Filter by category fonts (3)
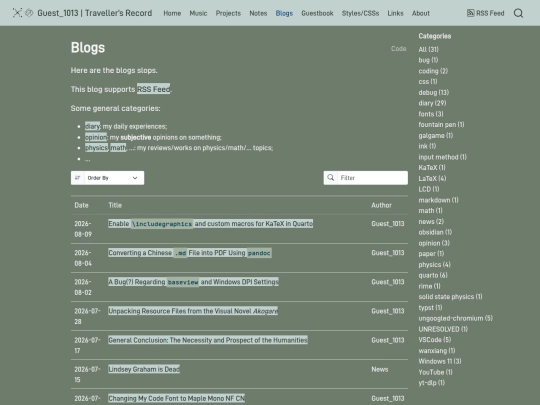The image size is (540, 405). click(x=431, y=114)
